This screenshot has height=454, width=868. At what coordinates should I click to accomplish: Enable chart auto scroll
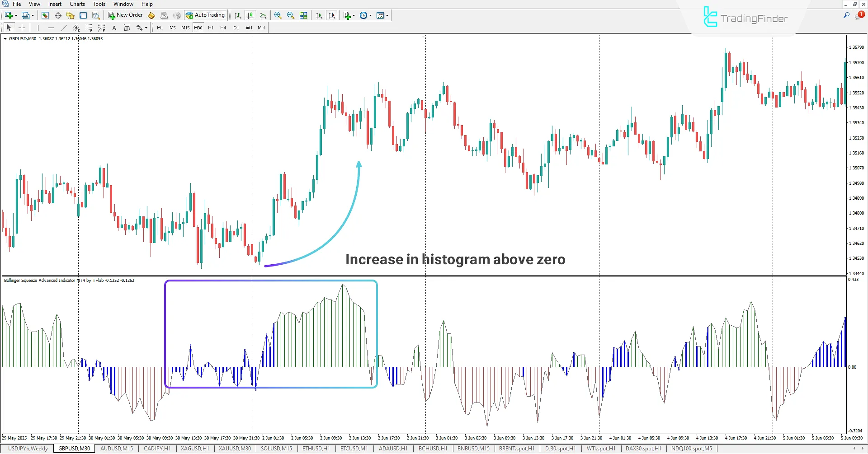point(319,15)
